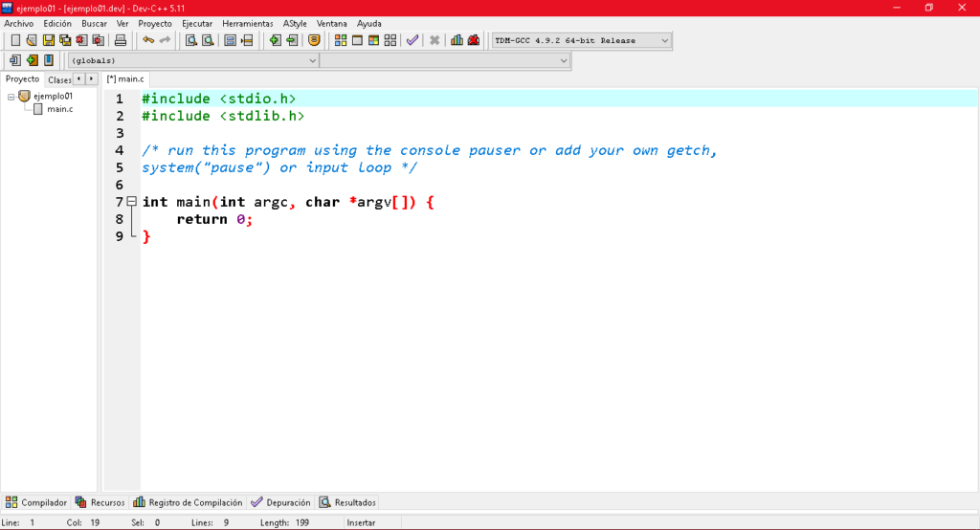Open the Herramientas menu

point(248,24)
